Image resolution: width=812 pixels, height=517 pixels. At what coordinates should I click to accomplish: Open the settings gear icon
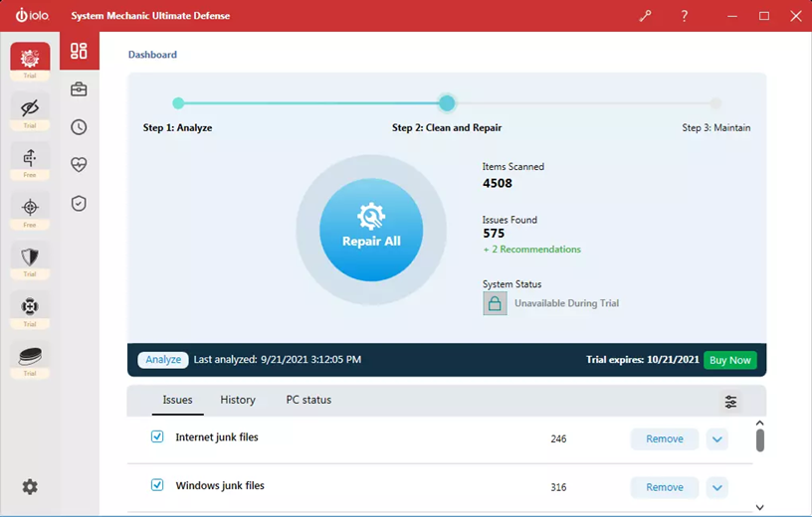pyautogui.click(x=30, y=487)
